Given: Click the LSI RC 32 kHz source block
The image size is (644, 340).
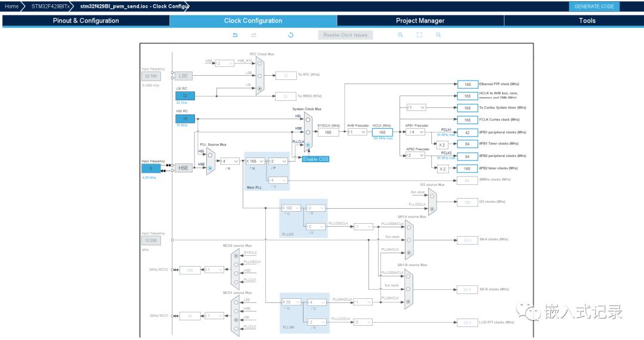Looking at the screenshot, I should (185, 95).
